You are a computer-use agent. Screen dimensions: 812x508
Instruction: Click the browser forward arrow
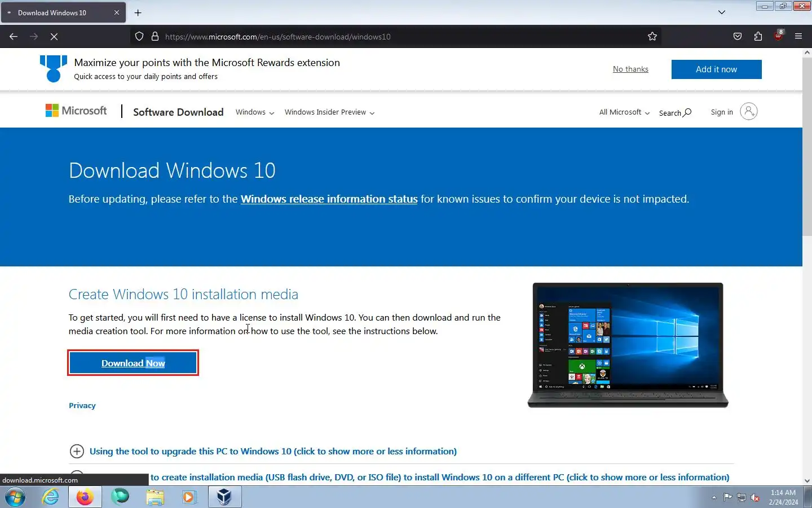pos(34,36)
